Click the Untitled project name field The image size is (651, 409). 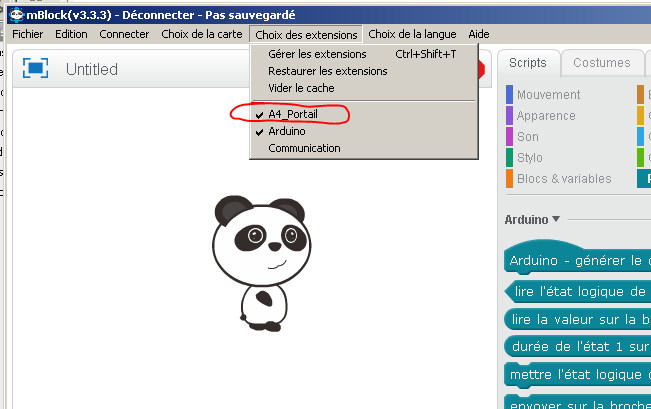[92, 69]
